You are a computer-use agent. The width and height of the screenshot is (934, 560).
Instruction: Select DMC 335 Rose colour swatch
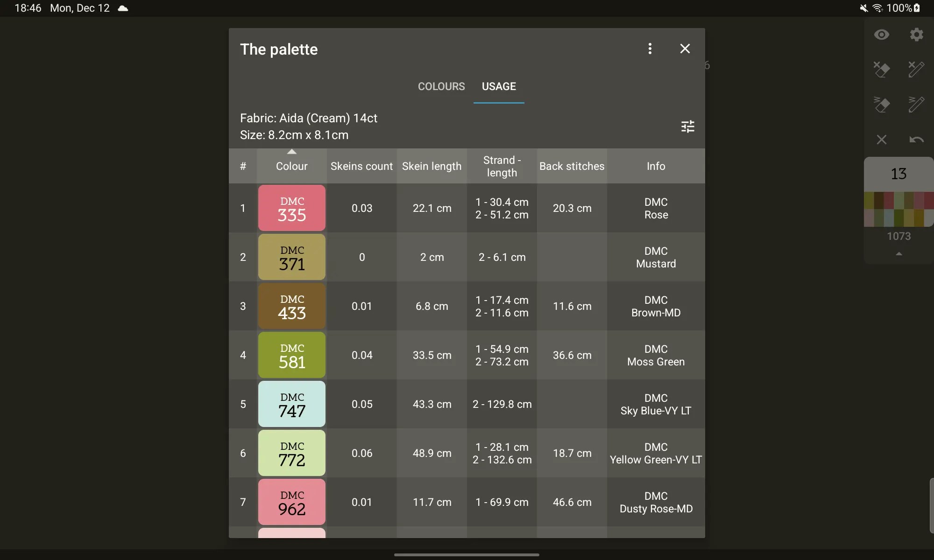(x=291, y=208)
